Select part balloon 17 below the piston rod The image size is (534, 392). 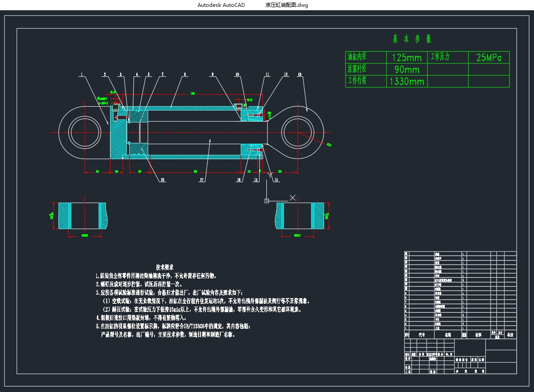[x=201, y=180]
